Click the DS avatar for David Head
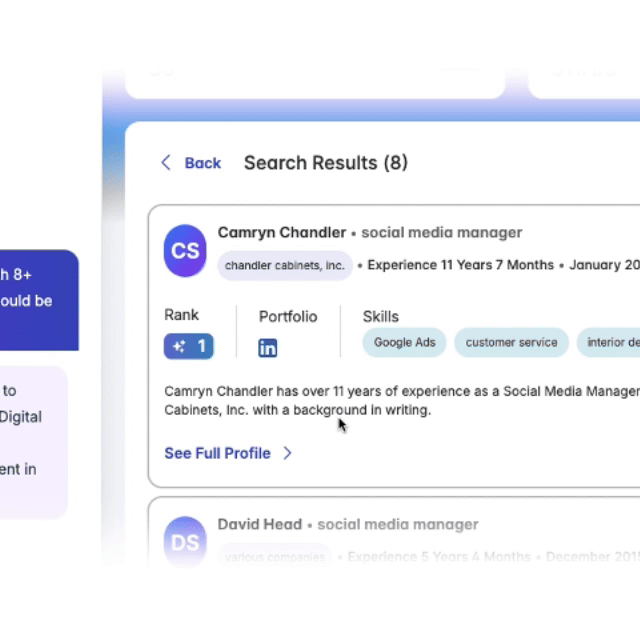The width and height of the screenshot is (640, 640). (185, 542)
